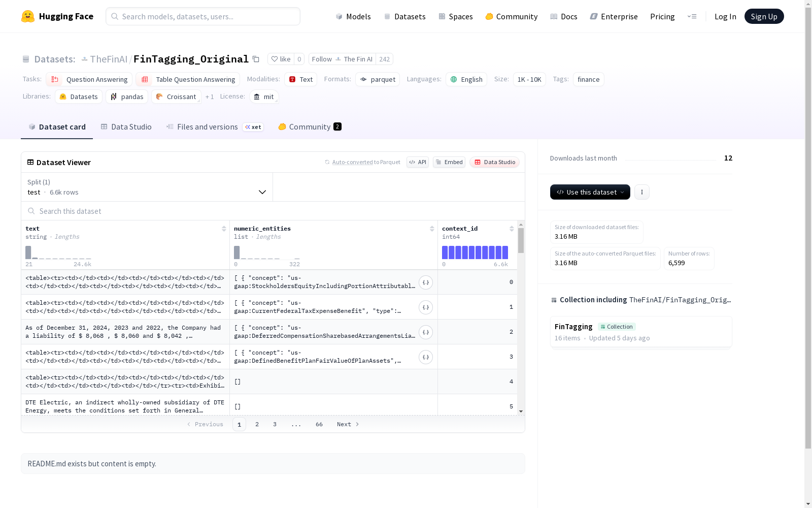The width and height of the screenshot is (812, 508).
Task: Follow The Fin AI organization
Action: [342, 59]
